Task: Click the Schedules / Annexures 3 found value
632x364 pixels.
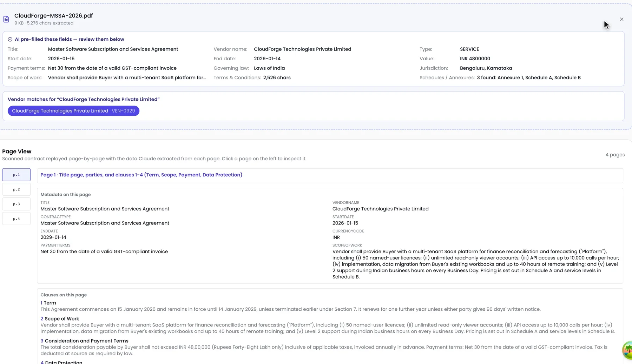Action: pyautogui.click(x=529, y=77)
